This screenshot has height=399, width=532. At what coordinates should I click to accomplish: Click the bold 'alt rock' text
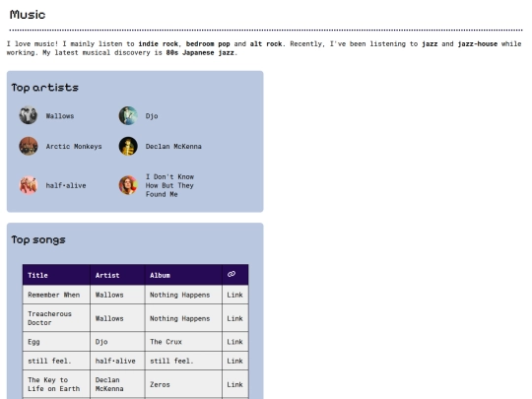tap(266, 43)
